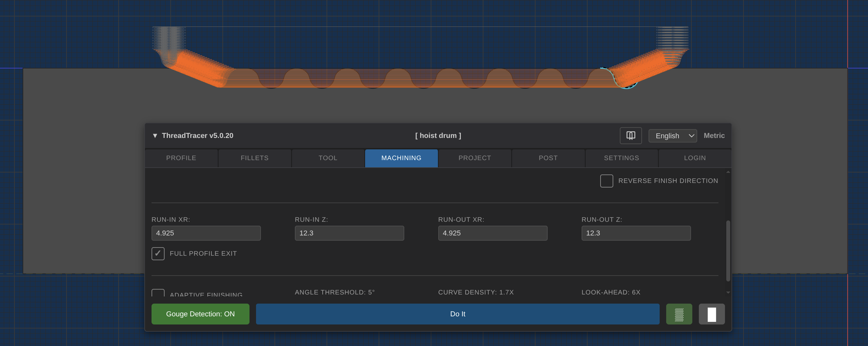Image resolution: width=868 pixels, height=346 pixels.
Task: Click the Run-In XR input field
Action: click(206, 233)
